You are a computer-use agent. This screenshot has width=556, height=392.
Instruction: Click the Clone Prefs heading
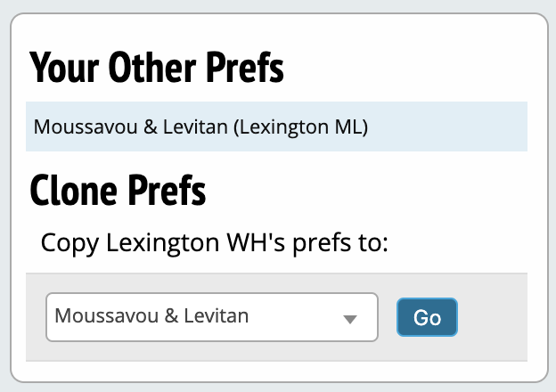118,190
